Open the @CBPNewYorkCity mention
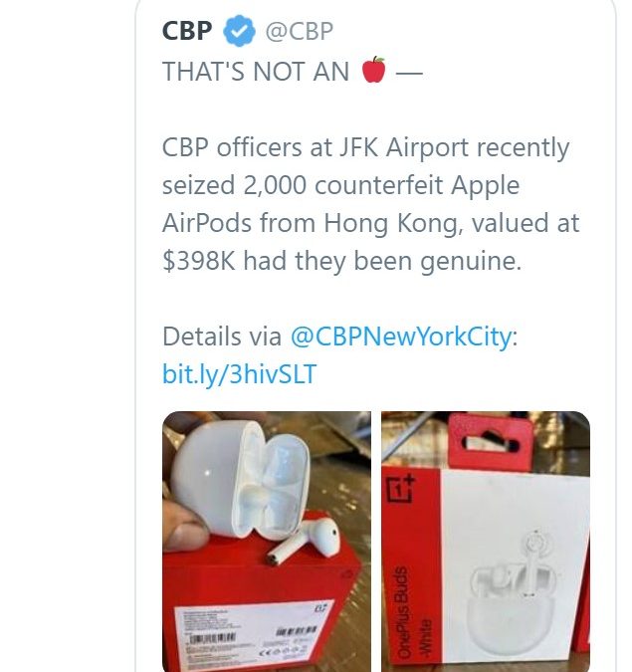 pos(401,336)
